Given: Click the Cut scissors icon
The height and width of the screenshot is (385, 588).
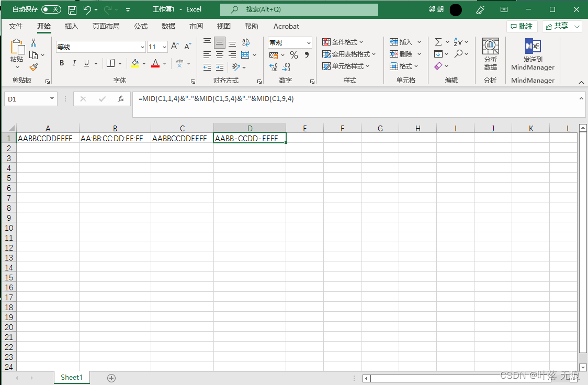Looking at the screenshot, I should [x=33, y=43].
